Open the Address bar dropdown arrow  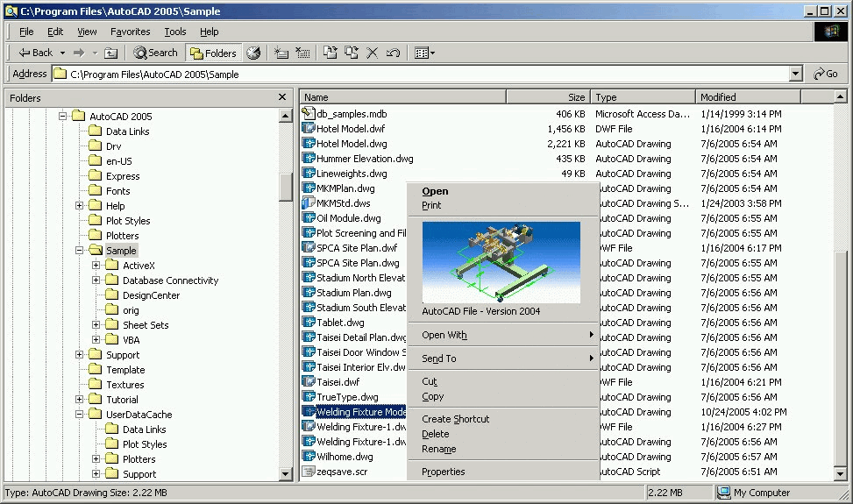click(x=796, y=74)
